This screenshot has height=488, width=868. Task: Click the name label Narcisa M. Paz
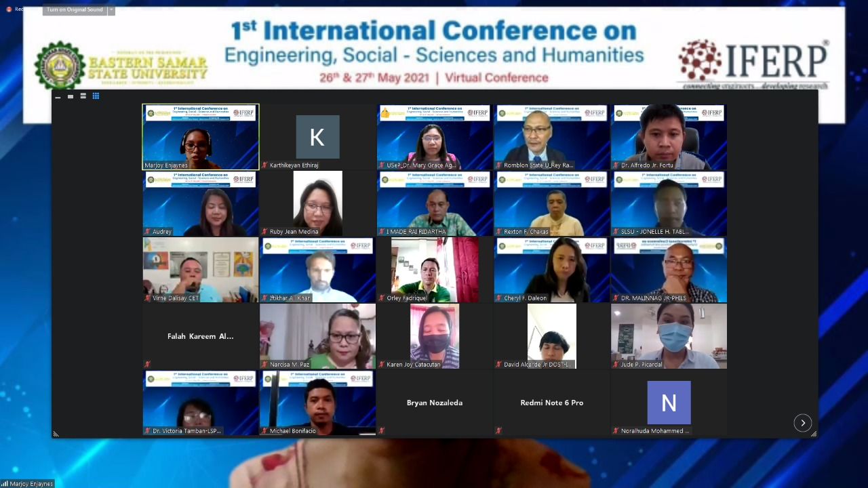tap(290, 365)
